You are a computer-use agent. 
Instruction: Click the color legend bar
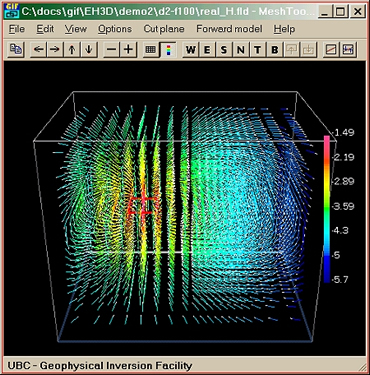(x=327, y=209)
